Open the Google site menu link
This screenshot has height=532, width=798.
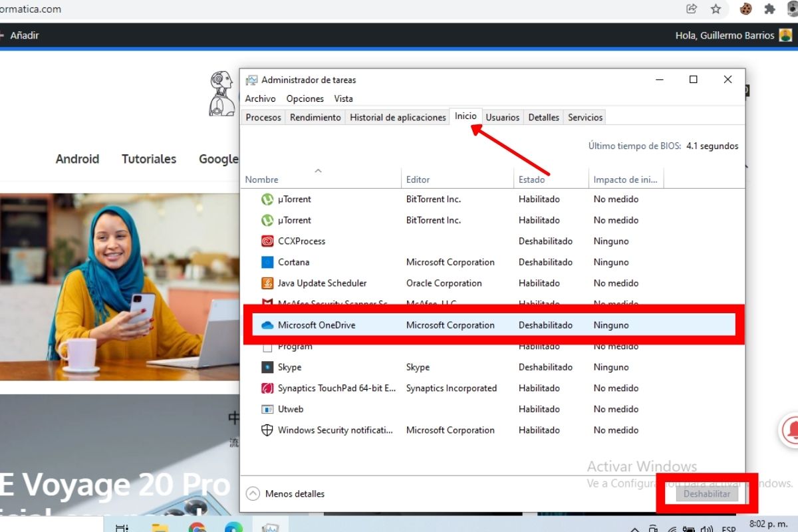[x=219, y=159]
